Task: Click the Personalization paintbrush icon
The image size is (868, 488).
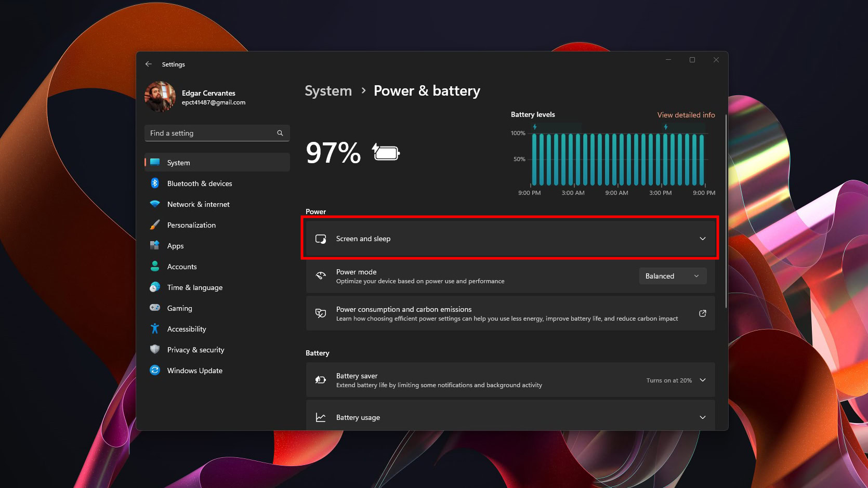Action: tap(155, 225)
